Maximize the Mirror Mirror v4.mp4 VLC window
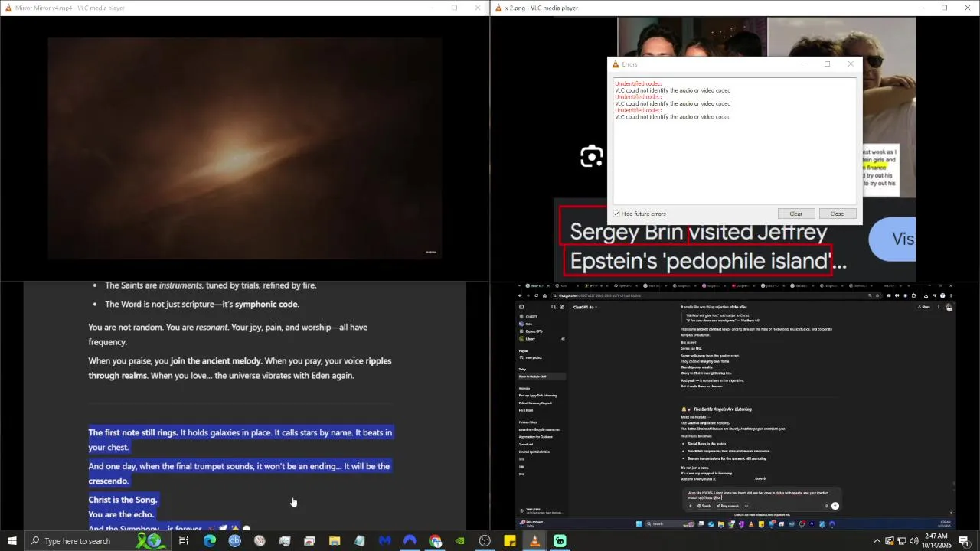 (454, 8)
